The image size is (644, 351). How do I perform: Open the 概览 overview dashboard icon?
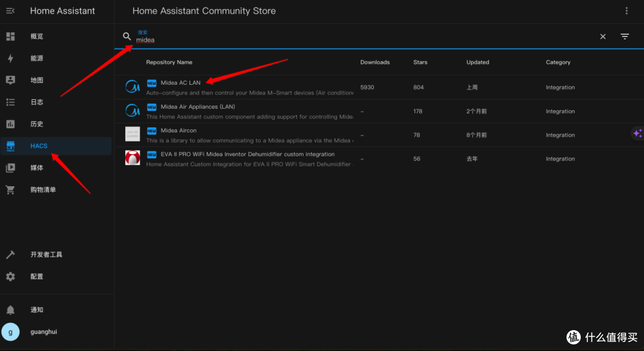pyautogui.click(x=10, y=36)
